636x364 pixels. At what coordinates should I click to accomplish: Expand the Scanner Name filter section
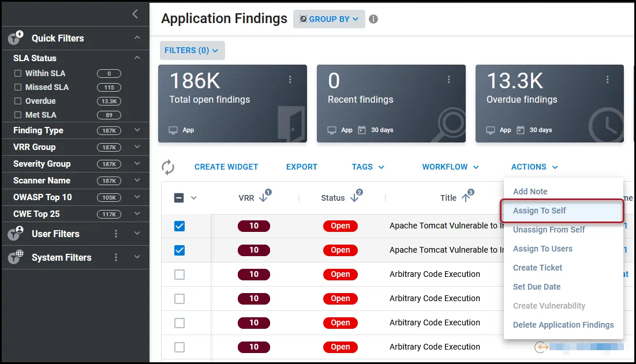click(x=137, y=181)
